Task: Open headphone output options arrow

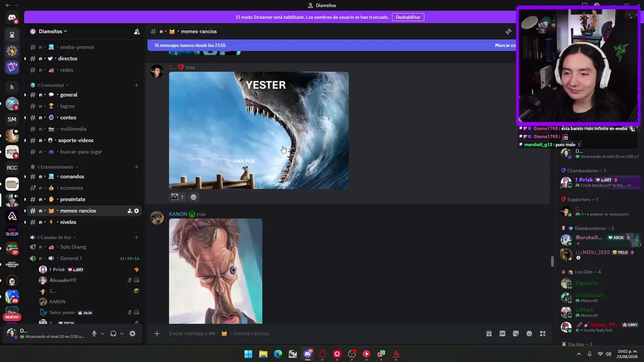Action: click(x=121, y=333)
